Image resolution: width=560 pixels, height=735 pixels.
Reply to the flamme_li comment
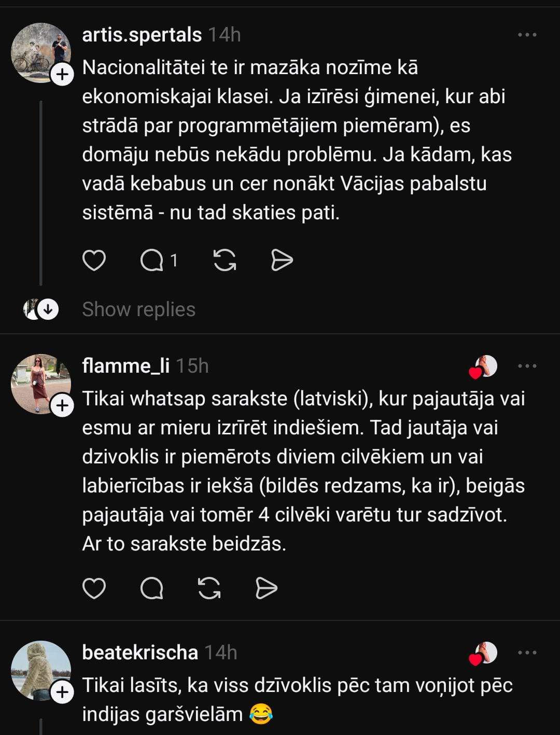(x=152, y=588)
